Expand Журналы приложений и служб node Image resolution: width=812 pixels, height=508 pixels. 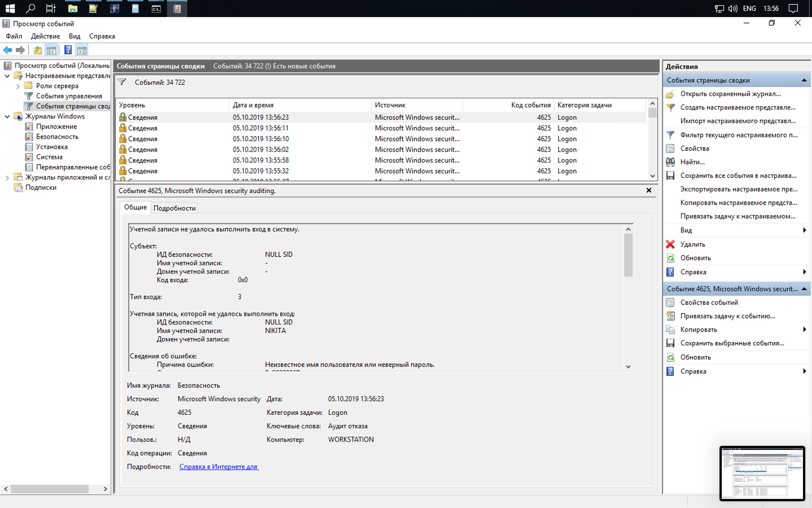click(x=7, y=178)
